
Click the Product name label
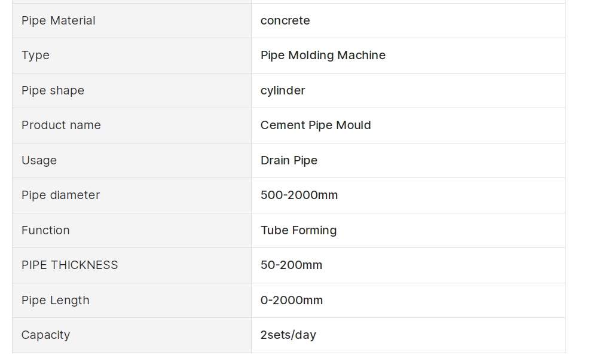click(x=61, y=126)
